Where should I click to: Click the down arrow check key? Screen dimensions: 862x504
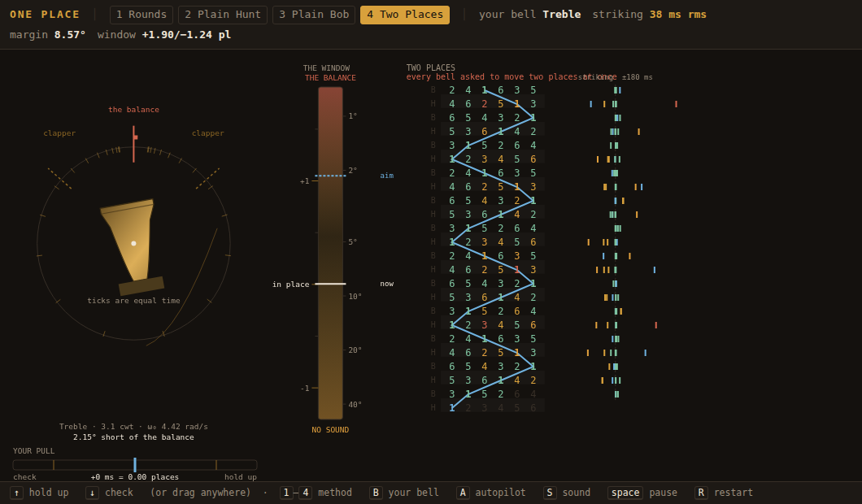point(92,493)
